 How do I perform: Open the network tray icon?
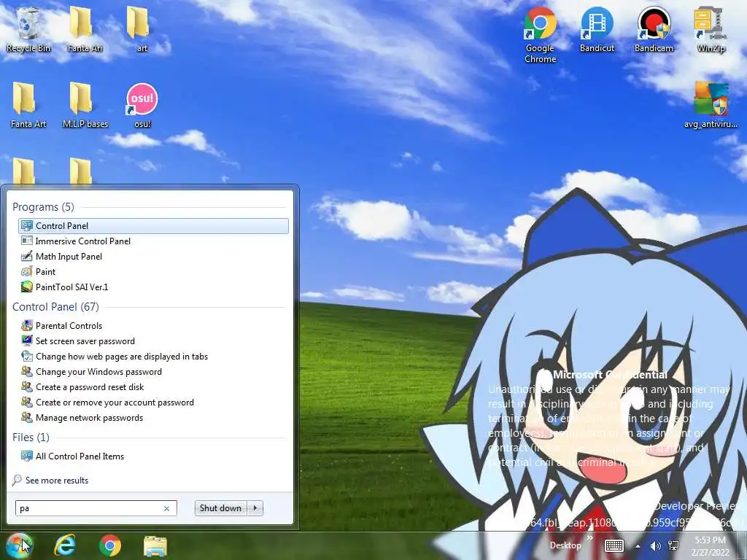coord(673,545)
